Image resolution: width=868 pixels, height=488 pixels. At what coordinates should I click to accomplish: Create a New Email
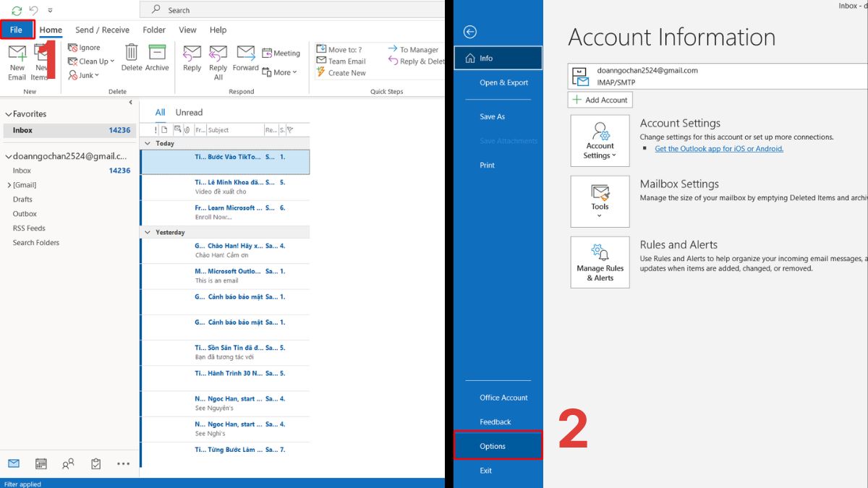[x=17, y=63]
